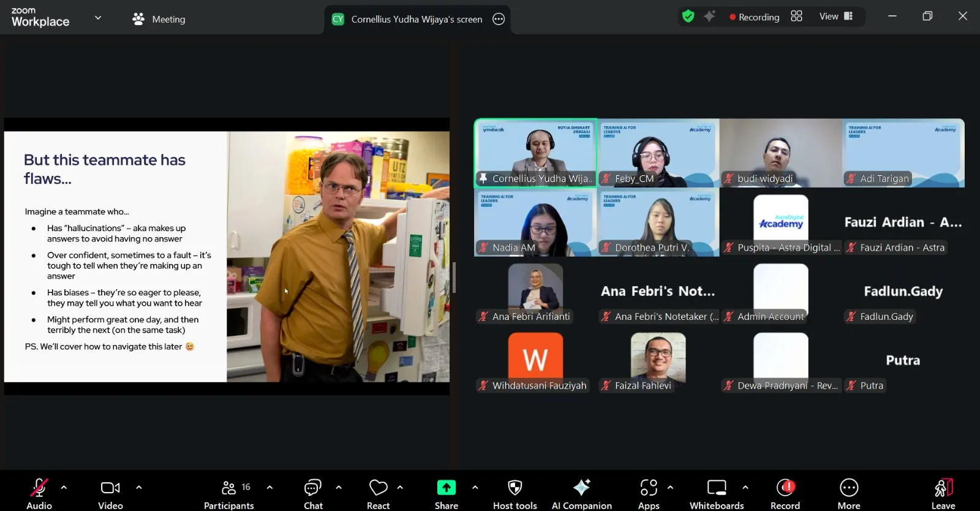Click the Record button

click(x=785, y=493)
